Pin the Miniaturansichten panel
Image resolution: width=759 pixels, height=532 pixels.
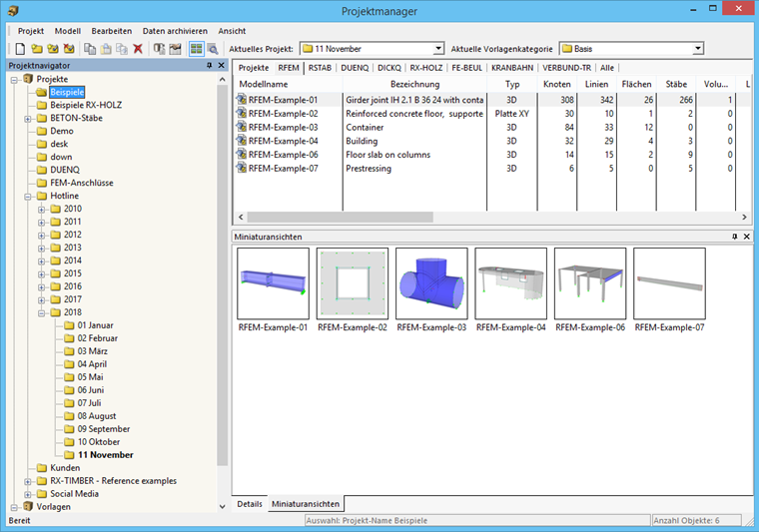pos(734,237)
